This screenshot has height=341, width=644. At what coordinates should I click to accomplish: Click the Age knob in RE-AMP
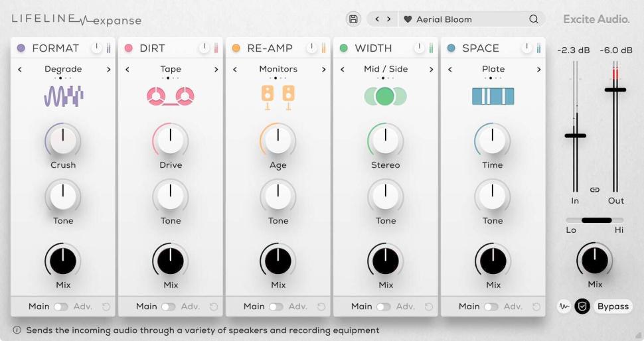pos(278,140)
